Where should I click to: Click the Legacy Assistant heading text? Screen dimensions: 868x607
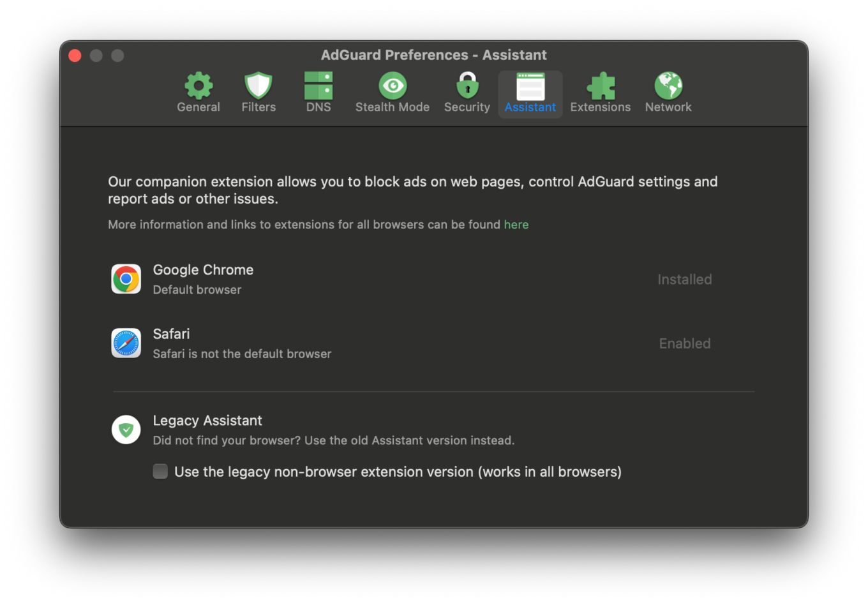[x=207, y=421]
